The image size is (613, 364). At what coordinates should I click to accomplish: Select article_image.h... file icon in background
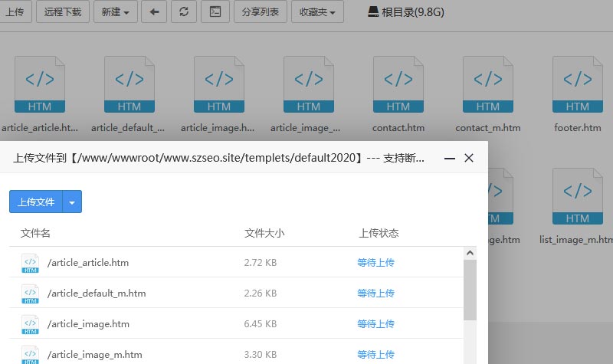pyautogui.click(x=219, y=84)
